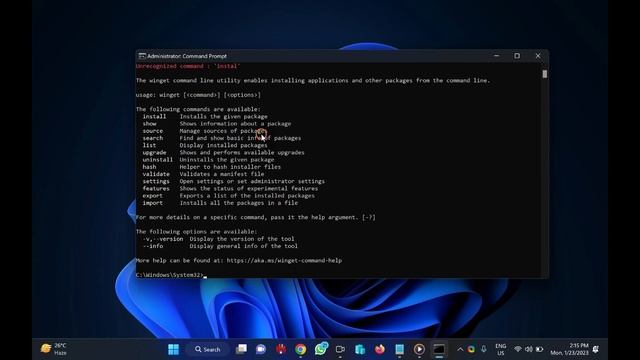Click the microphone tray icon
The width and height of the screenshot is (640, 360).
click(x=484, y=349)
